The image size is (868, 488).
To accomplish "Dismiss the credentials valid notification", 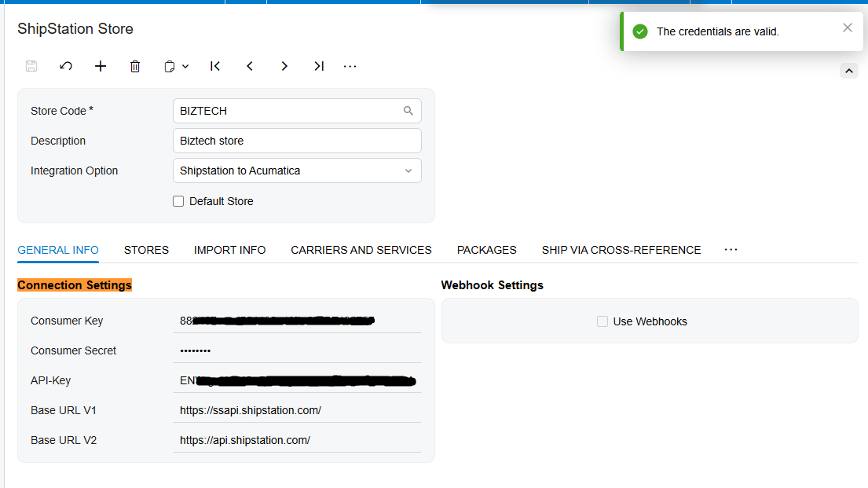I will [x=848, y=28].
